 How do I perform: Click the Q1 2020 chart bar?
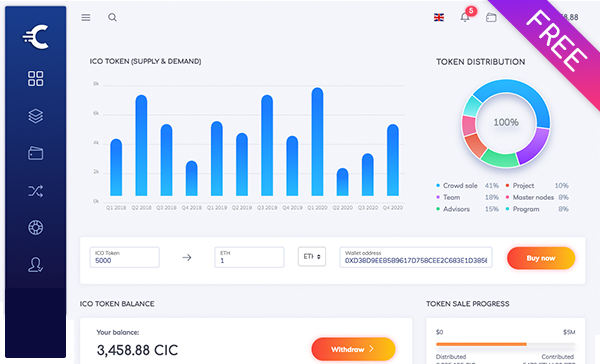point(317,142)
